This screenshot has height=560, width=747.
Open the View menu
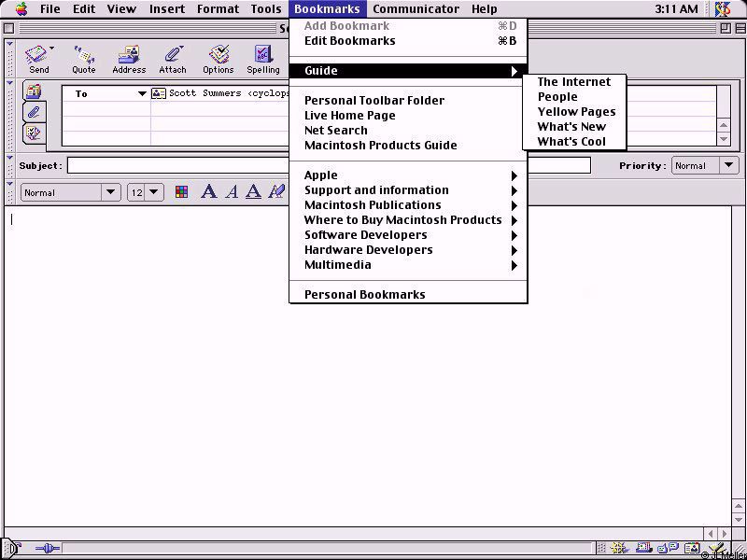point(121,9)
